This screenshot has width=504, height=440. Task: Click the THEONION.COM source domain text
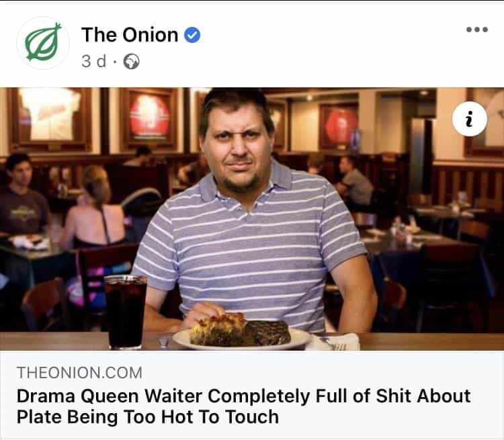coord(79,373)
